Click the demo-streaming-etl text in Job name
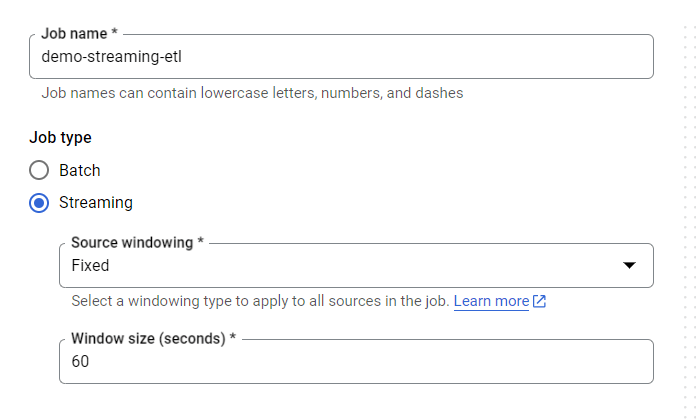 pos(111,57)
